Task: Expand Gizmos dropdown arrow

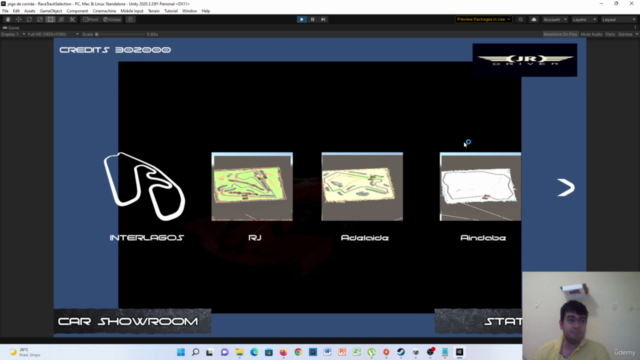Action: point(636,34)
